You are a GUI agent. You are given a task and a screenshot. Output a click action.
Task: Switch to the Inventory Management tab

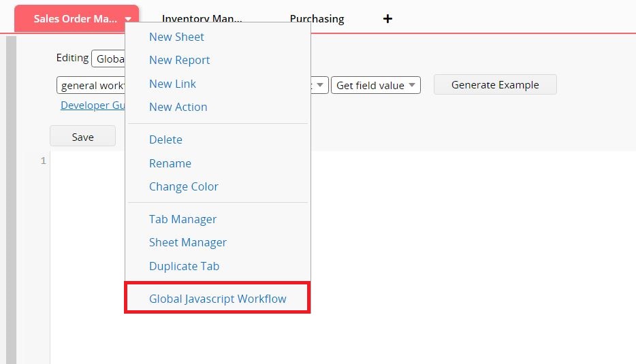pos(202,19)
